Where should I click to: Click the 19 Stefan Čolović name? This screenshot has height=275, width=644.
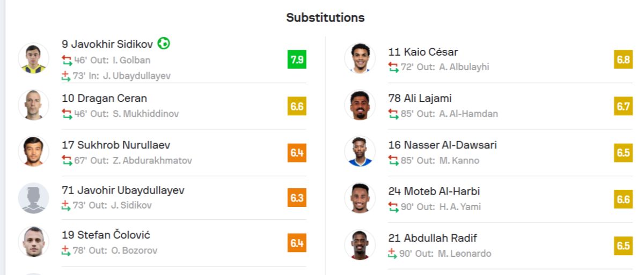[106, 235]
